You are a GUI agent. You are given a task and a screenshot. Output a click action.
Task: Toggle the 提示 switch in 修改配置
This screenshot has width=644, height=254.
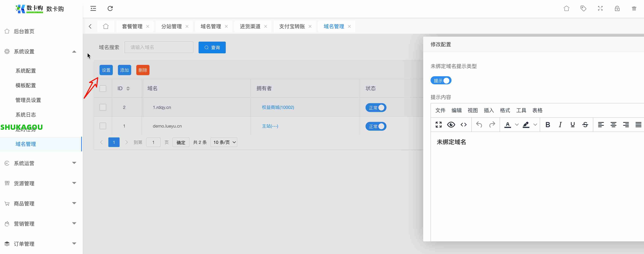tap(441, 80)
